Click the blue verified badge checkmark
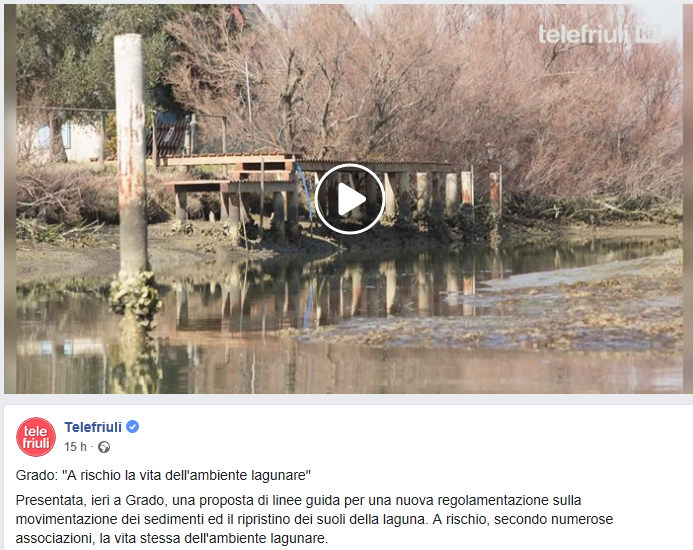Screen dimensions: 693x550 (133, 427)
